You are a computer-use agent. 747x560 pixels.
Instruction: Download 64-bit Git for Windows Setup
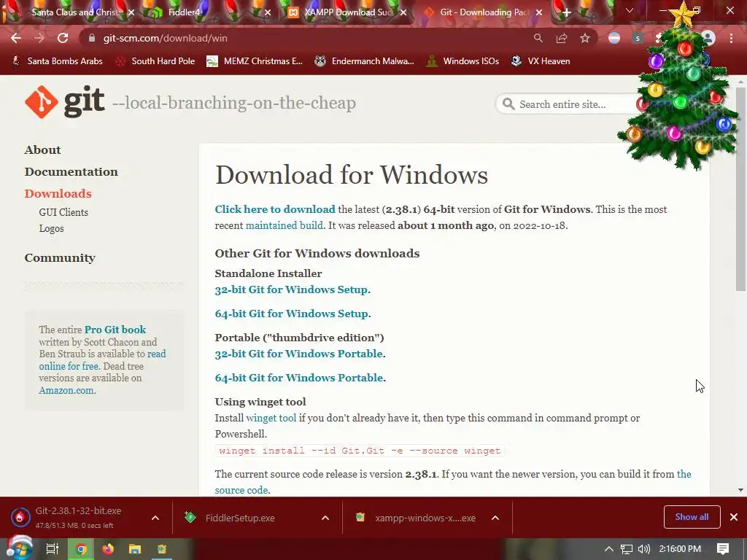(291, 314)
